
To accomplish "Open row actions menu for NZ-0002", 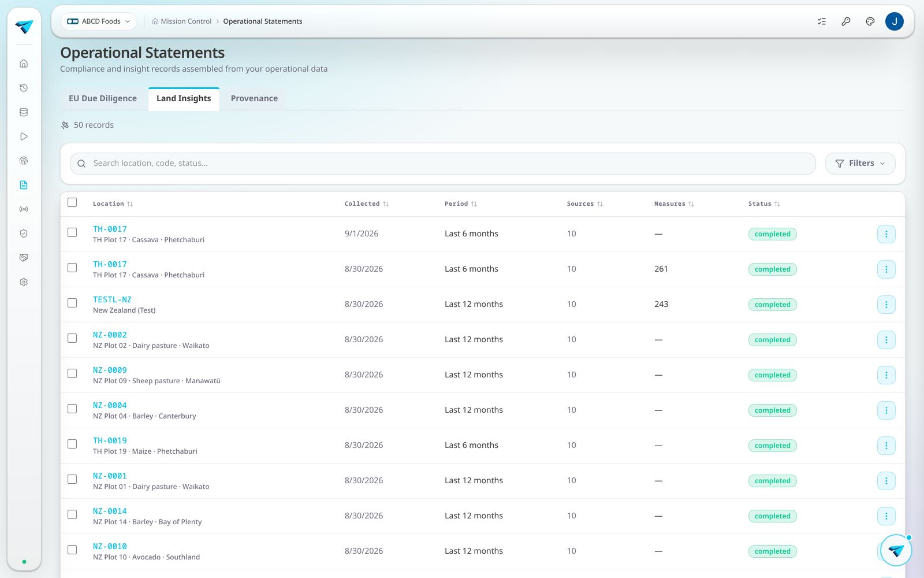I will coord(886,340).
